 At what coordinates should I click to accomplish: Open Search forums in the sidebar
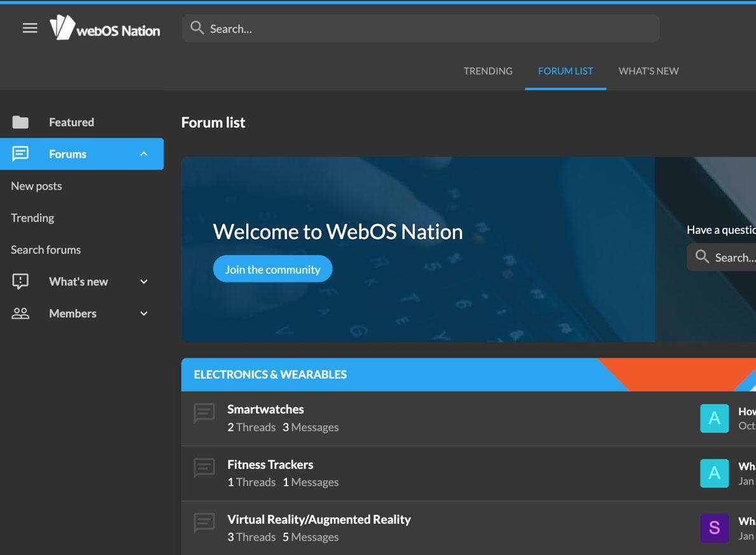tap(46, 249)
